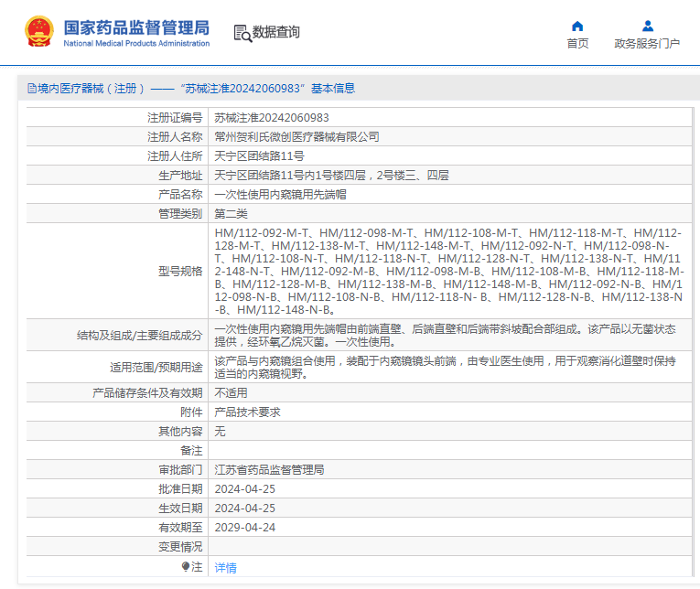700x589 pixels.
Task: Click approving department 江苏省药品监督管理局
Action: pyautogui.click(x=269, y=470)
